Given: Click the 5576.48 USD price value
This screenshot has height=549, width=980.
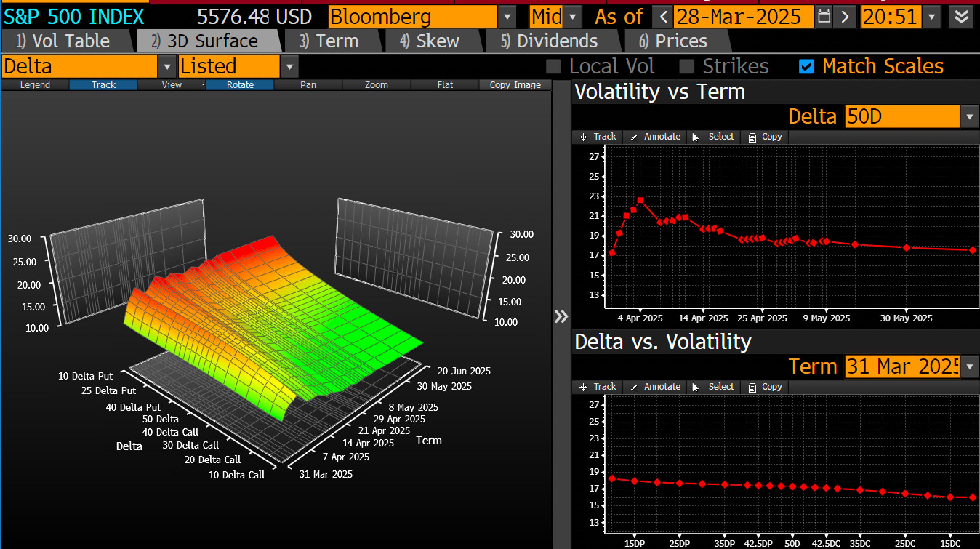Looking at the screenshot, I should point(254,17).
